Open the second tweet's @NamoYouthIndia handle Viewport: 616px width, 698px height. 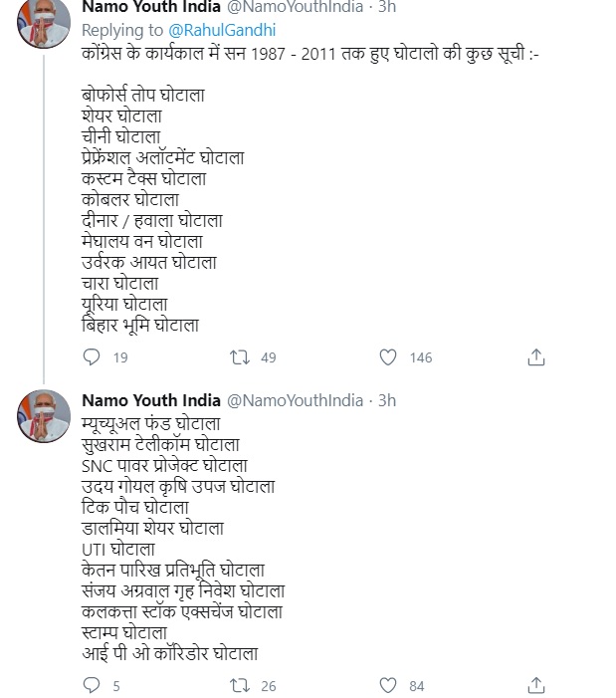296,400
